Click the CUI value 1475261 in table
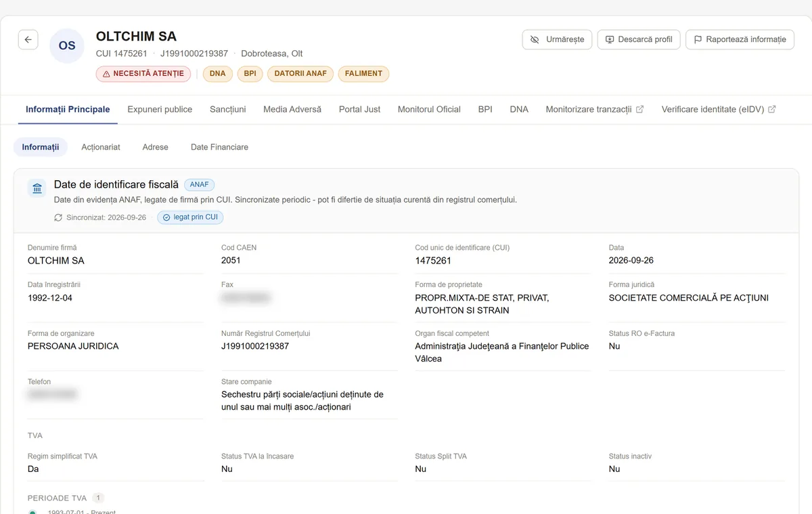The width and height of the screenshot is (812, 514). 433,261
